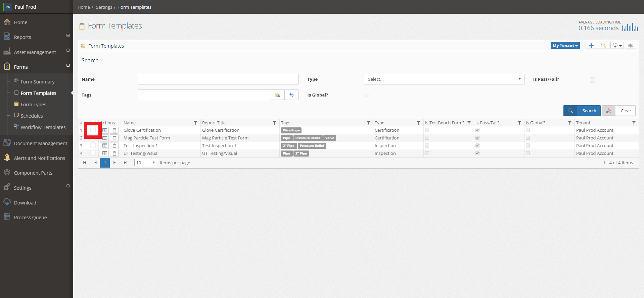Select the Glove Certification row checkbox
The height and width of the screenshot is (298, 644).
point(93,130)
